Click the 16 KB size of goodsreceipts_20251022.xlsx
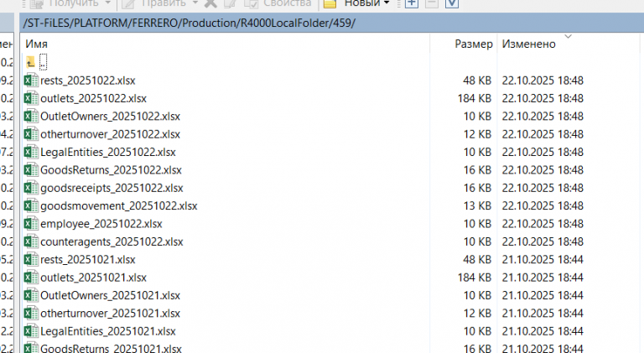644x353 pixels. click(477, 188)
